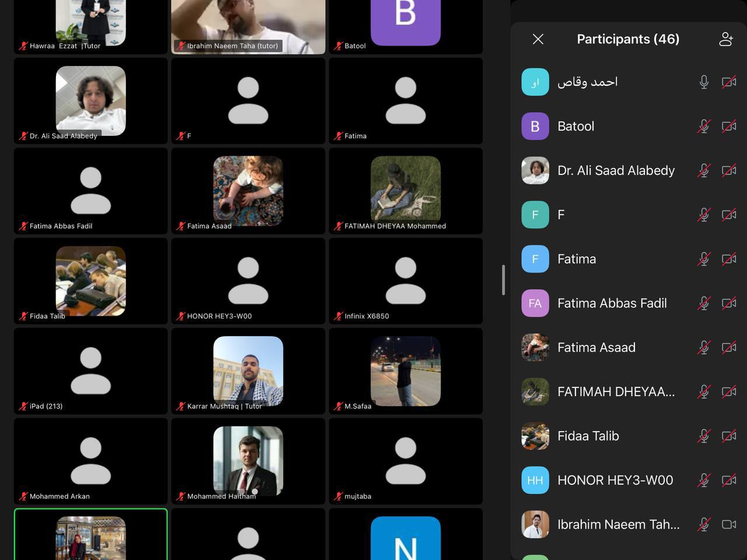This screenshot has height=560, width=747.
Task: Click Fidaa Talib's camera-off icon
Action: pyautogui.click(x=729, y=436)
